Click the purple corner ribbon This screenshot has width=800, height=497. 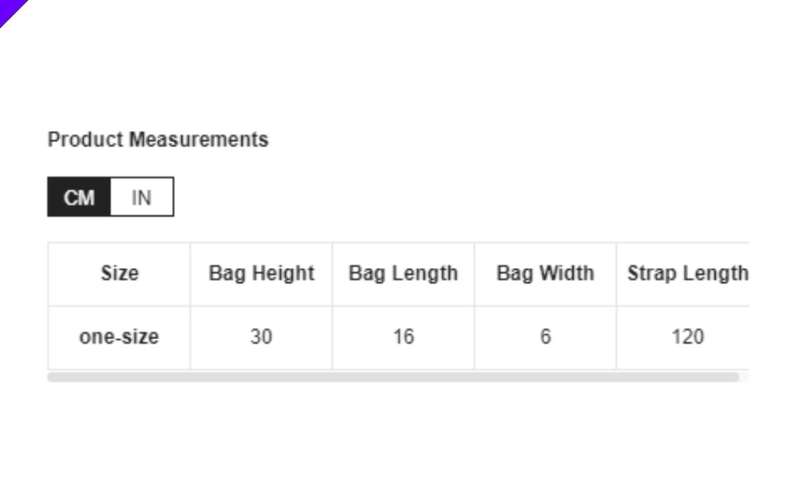pos(11,10)
